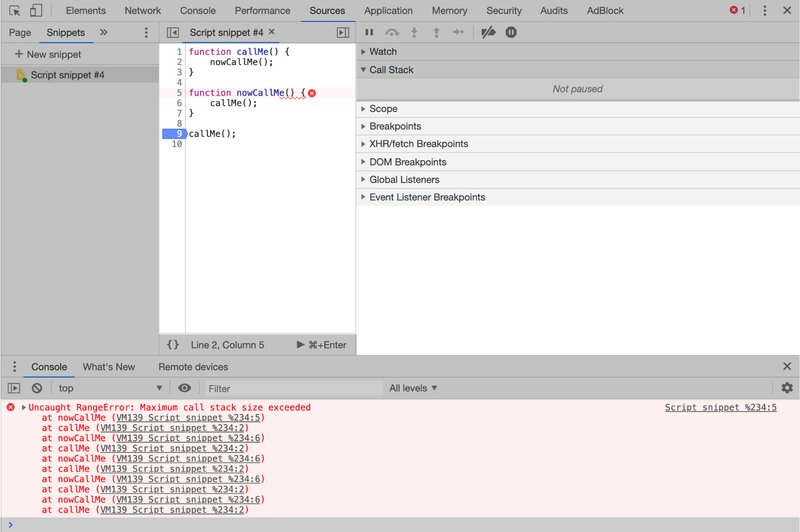Screen dimensions: 800x532
Task: Open the Application tab
Action: click(x=388, y=10)
